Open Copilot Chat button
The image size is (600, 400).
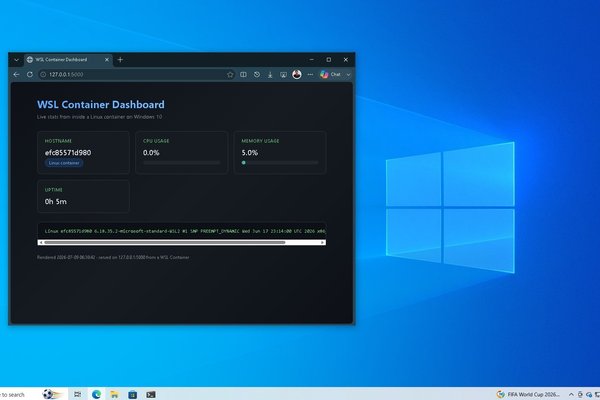[x=330, y=75]
